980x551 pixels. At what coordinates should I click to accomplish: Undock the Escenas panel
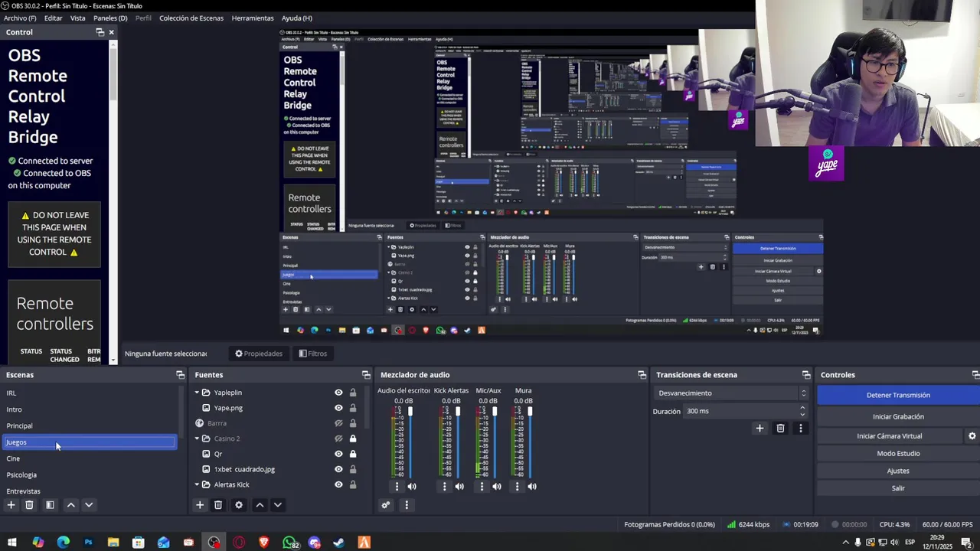point(180,375)
